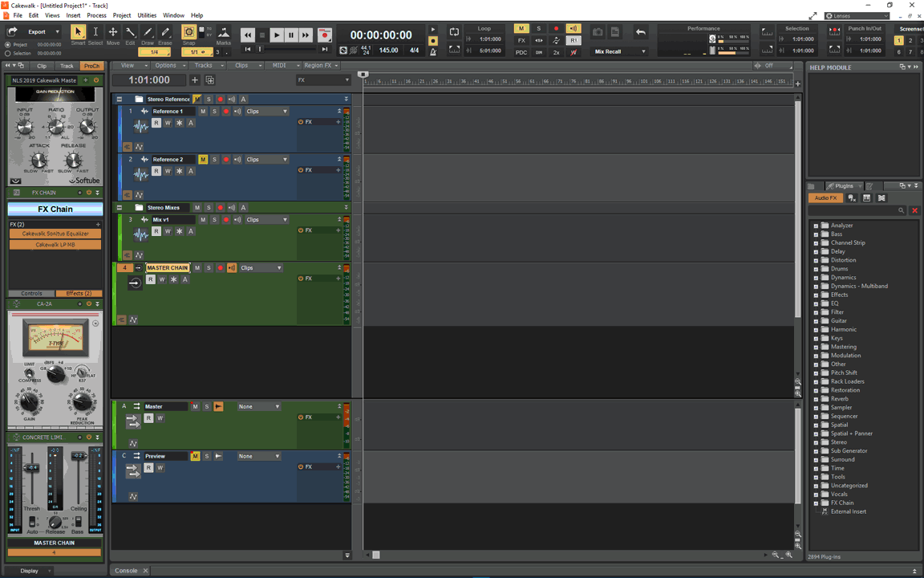This screenshot has width=924, height=578.
Task: Open the Mix Recall dropdown
Action: point(619,52)
